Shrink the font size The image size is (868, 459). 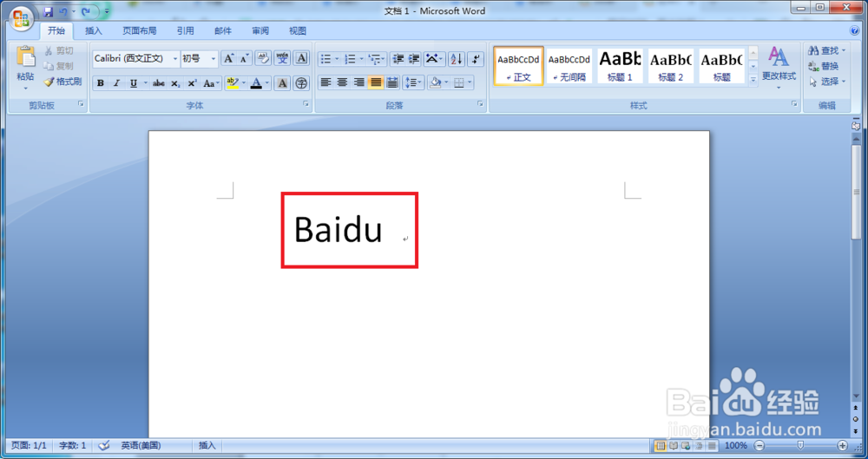(x=244, y=58)
